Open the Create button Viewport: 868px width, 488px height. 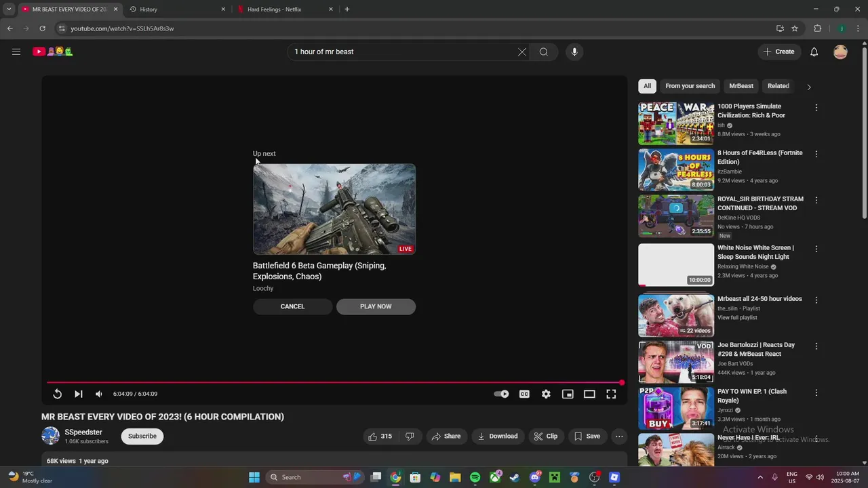(x=778, y=52)
